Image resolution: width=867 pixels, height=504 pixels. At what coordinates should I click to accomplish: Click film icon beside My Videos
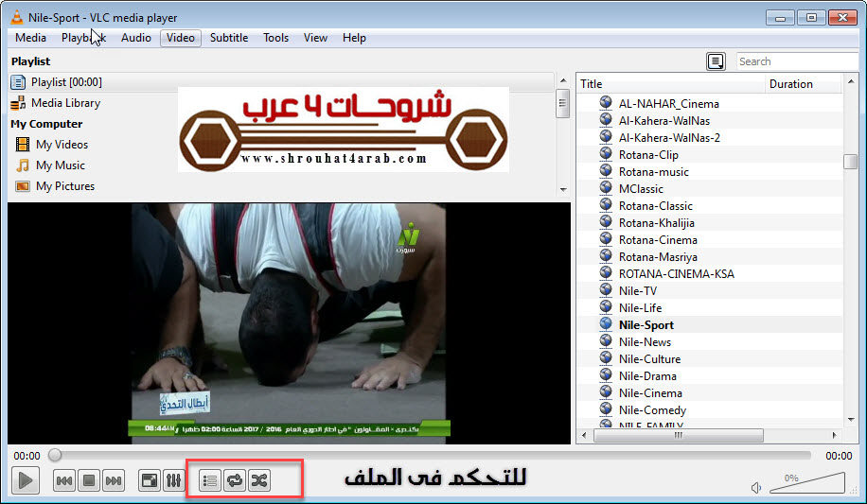(x=23, y=145)
